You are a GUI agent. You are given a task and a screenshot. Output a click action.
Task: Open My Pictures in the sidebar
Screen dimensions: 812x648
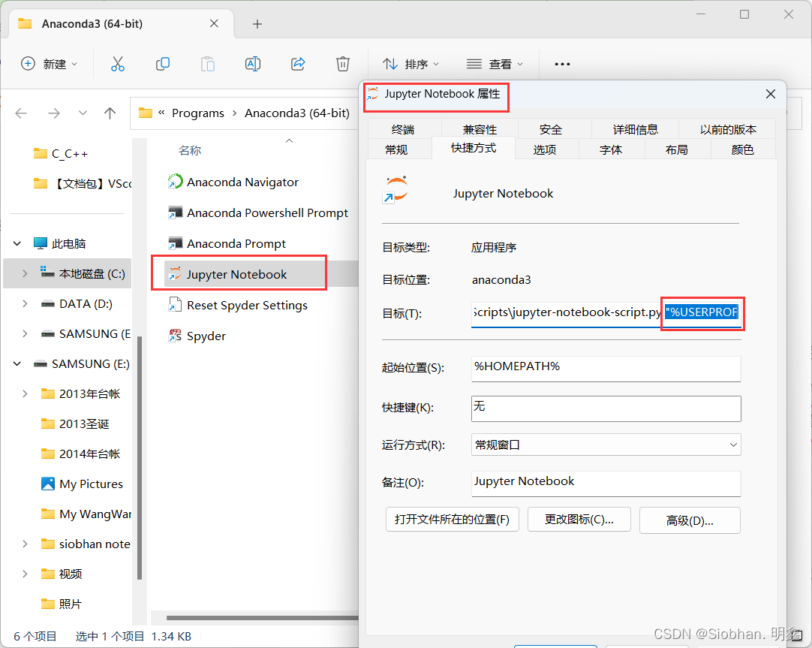pyautogui.click(x=82, y=484)
